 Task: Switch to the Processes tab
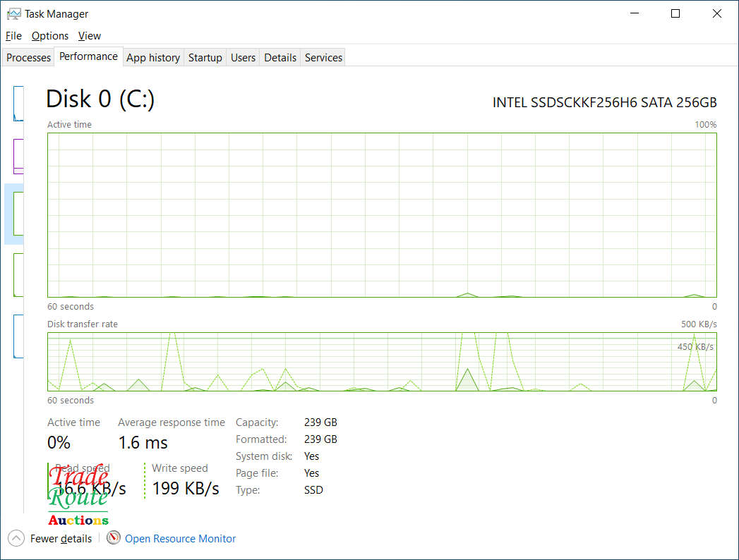click(x=28, y=57)
